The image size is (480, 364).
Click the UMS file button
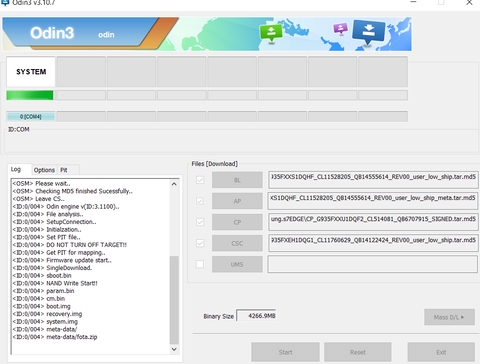(x=237, y=264)
